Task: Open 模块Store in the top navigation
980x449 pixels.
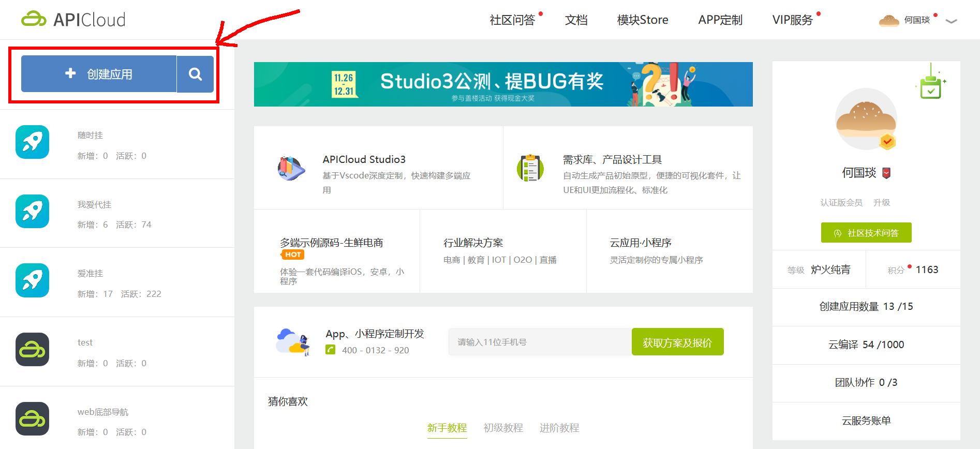Action: pyautogui.click(x=643, y=20)
